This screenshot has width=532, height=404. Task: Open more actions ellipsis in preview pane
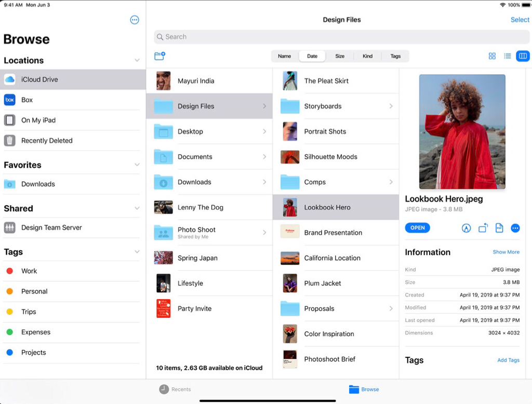pyautogui.click(x=515, y=228)
